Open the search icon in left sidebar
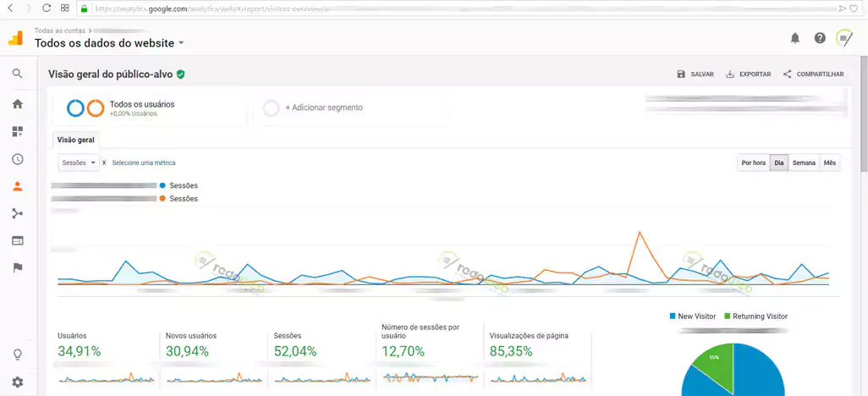Screen dimensions: 868x396 17,74
